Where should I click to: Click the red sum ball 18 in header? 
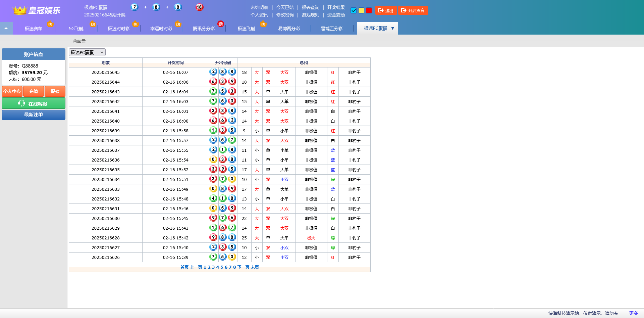point(200,7)
